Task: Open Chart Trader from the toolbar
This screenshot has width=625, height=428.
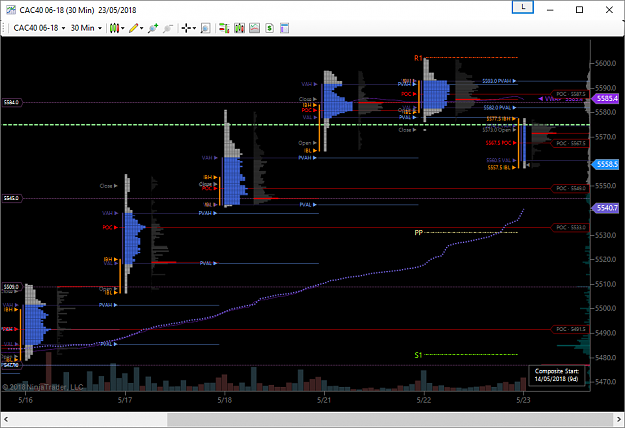Action: [224, 28]
